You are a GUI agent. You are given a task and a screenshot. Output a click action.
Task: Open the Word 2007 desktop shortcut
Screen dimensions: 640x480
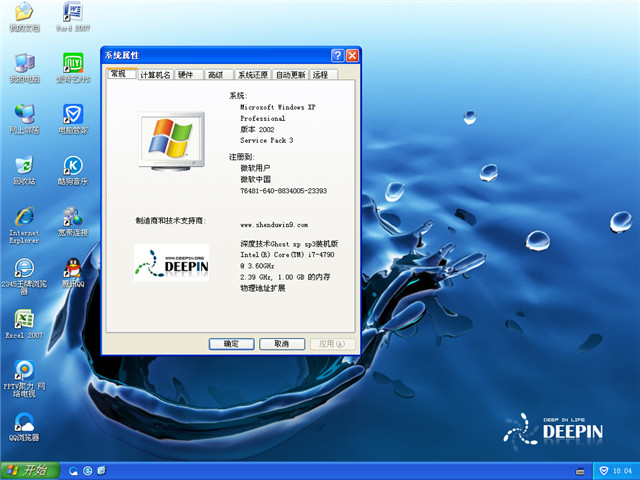[73, 17]
